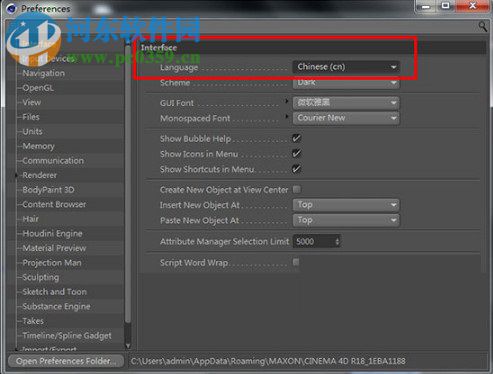Viewport: 493px width, 374px height.
Task: Select Hair in the preferences tree
Action: [x=30, y=219]
